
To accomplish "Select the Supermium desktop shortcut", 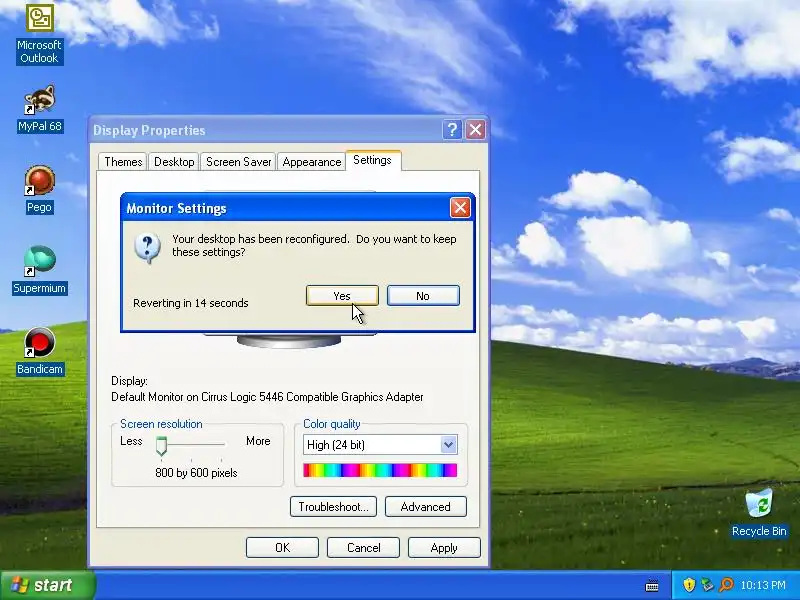I will [39, 270].
